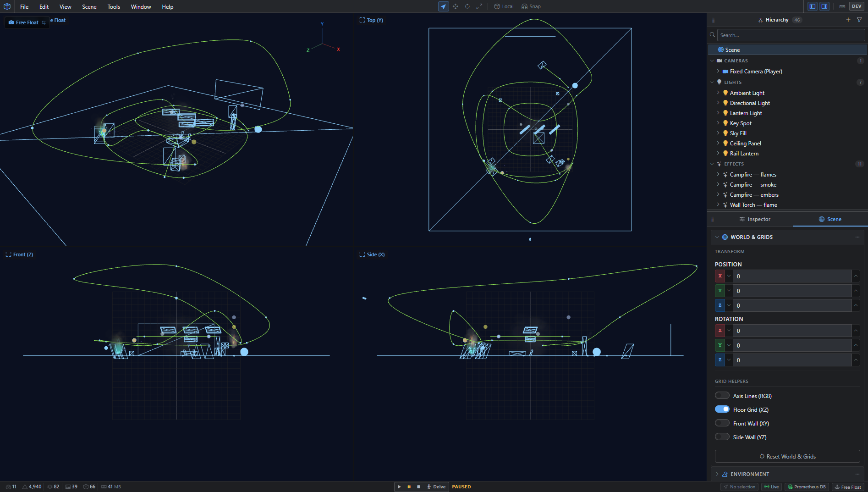Open Rotation Y axis dropdown arrow
The image size is (868, 492).
point(729,345)
